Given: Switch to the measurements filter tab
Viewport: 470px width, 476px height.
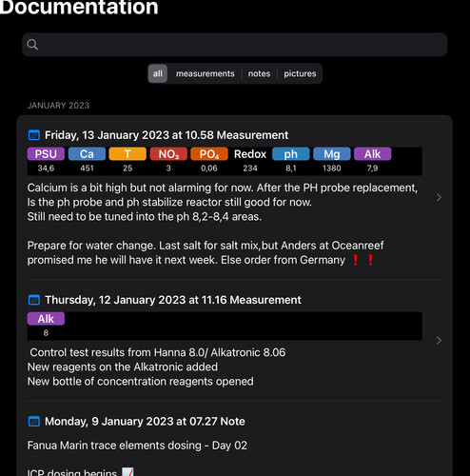Looking at the screenshot, I should click(206, 73).
